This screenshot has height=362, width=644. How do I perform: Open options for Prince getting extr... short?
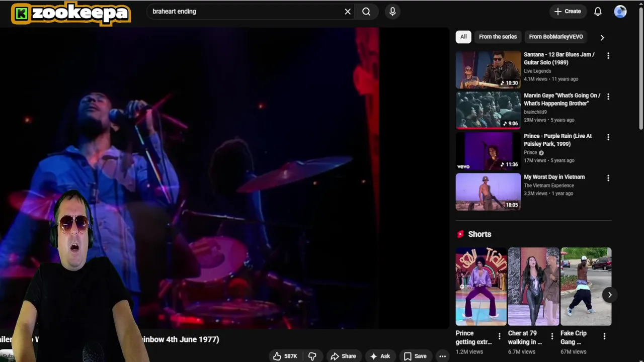click(499, 336)
